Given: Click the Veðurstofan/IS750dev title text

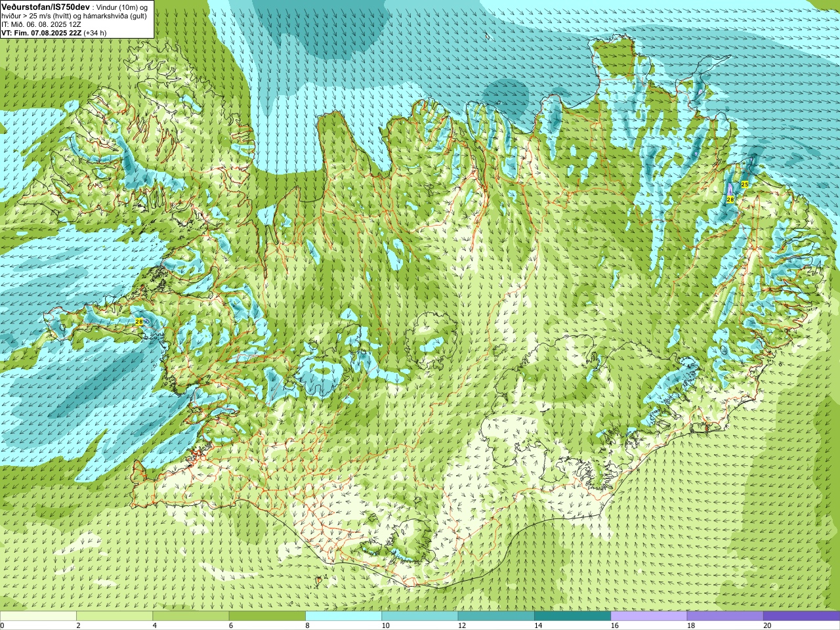Looking at the screenshot, I should [x=45, y=6].
